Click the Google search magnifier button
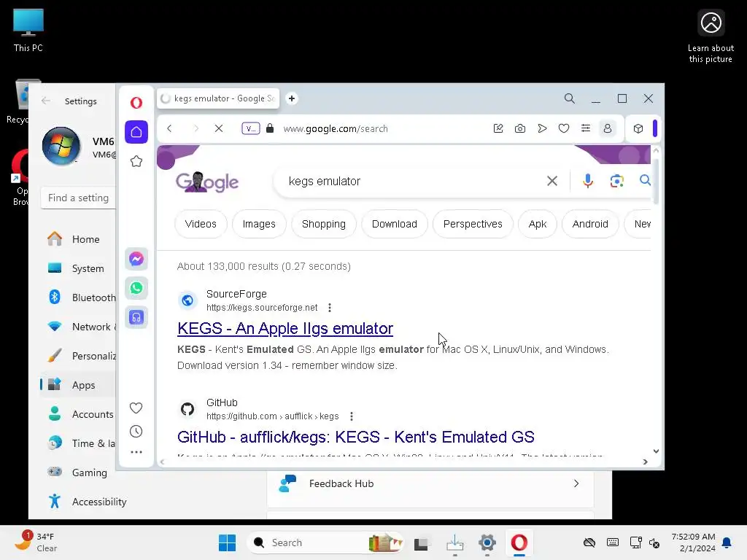Viewport: 747px width, 560px height. pyautogui.click(x=645, y=181)
